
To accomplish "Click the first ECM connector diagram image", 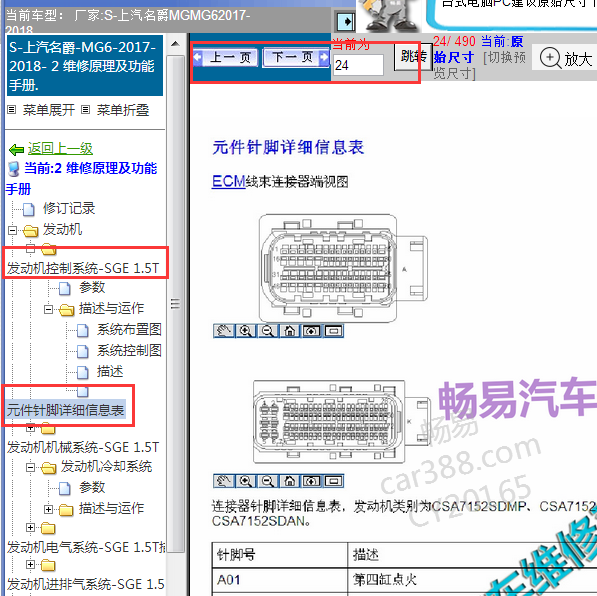I will click(343, 268).
